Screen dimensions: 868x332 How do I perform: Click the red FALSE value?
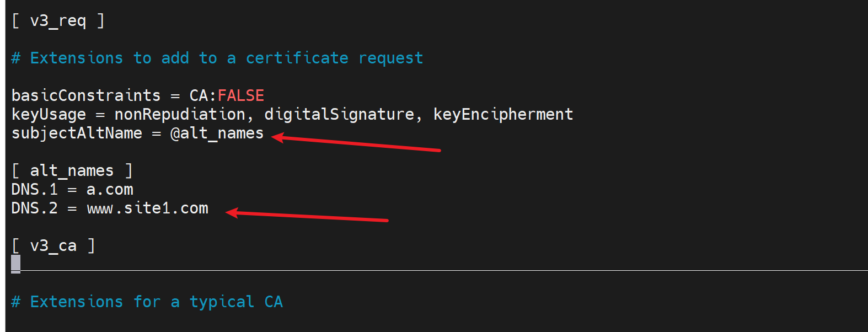tap(241, 95)
